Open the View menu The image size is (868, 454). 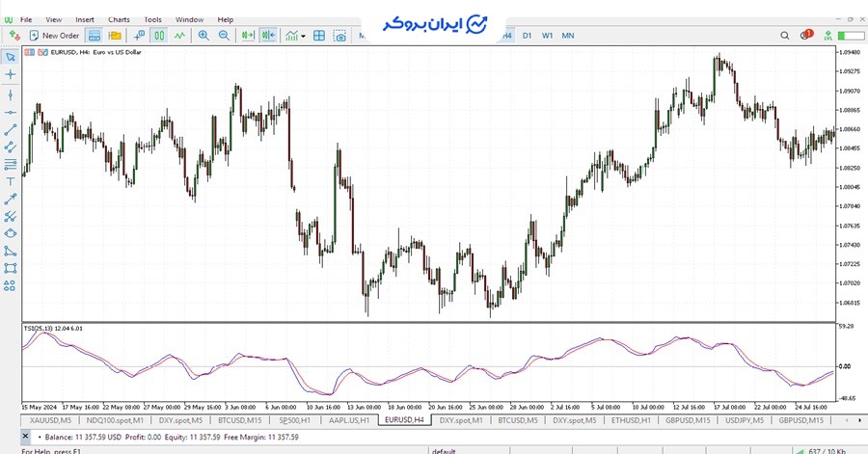[x=54, y=19]
